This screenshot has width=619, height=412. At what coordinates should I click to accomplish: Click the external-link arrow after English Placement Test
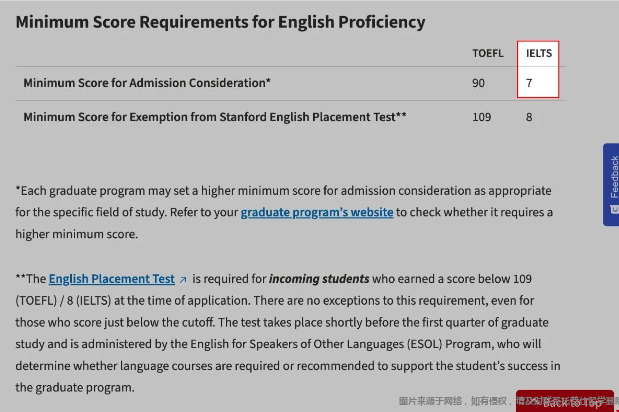click(x=183, y=280)
